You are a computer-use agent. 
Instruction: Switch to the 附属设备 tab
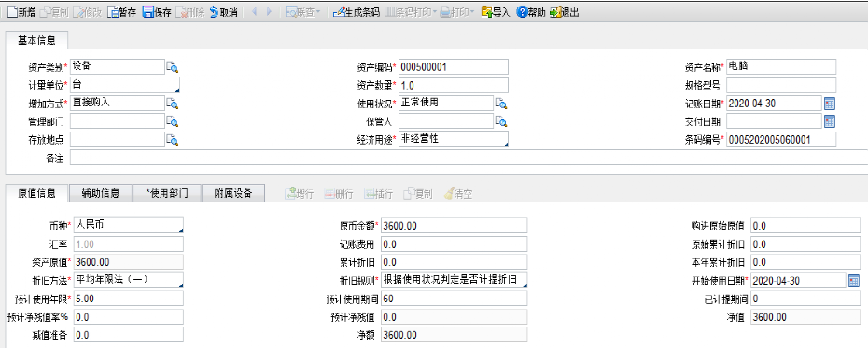[233, 193]
